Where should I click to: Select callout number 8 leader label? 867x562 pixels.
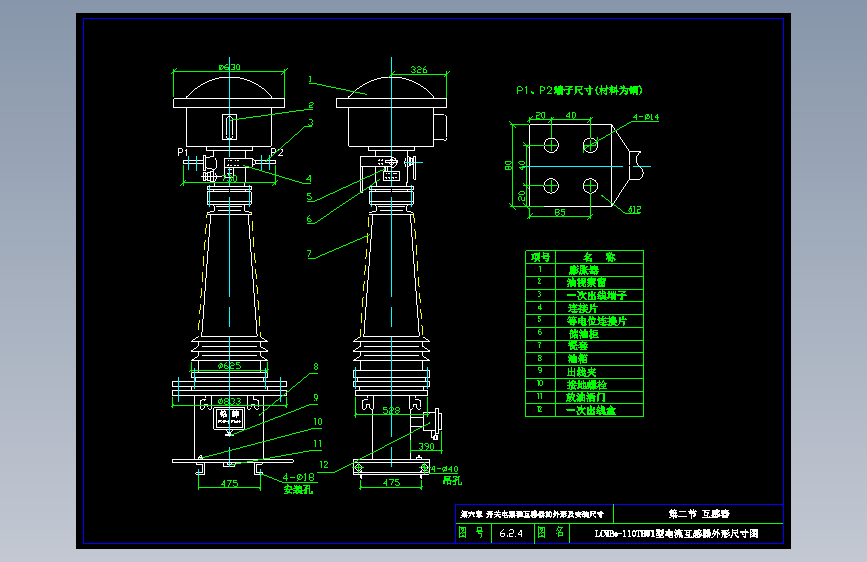(x=316, y=366)
